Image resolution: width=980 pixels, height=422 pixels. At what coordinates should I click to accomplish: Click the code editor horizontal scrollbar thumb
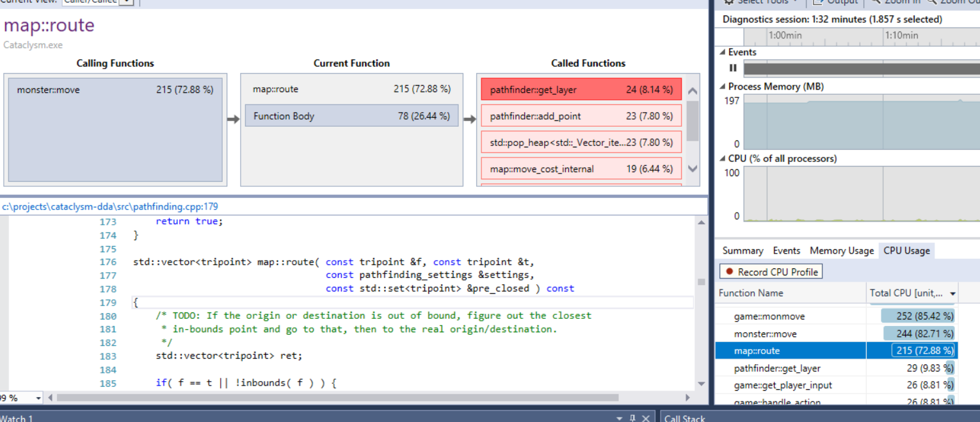pyautogui.click(x=337, y=398)
